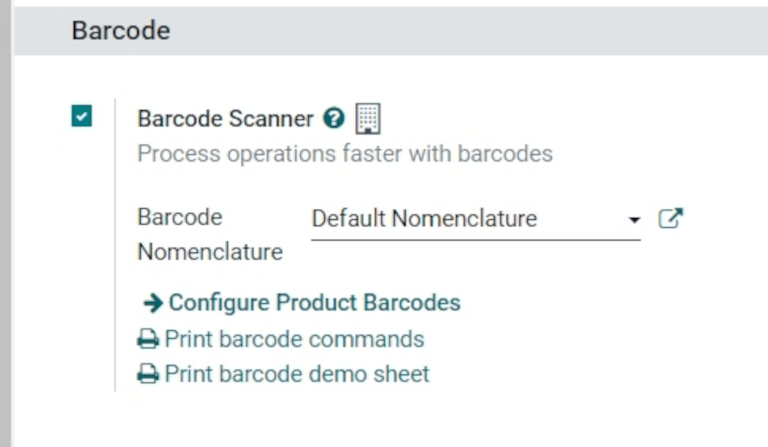The image size is (768, 447).
Task: Uncheck the Barcode Scanner checkbox
Action: (82, 116)
